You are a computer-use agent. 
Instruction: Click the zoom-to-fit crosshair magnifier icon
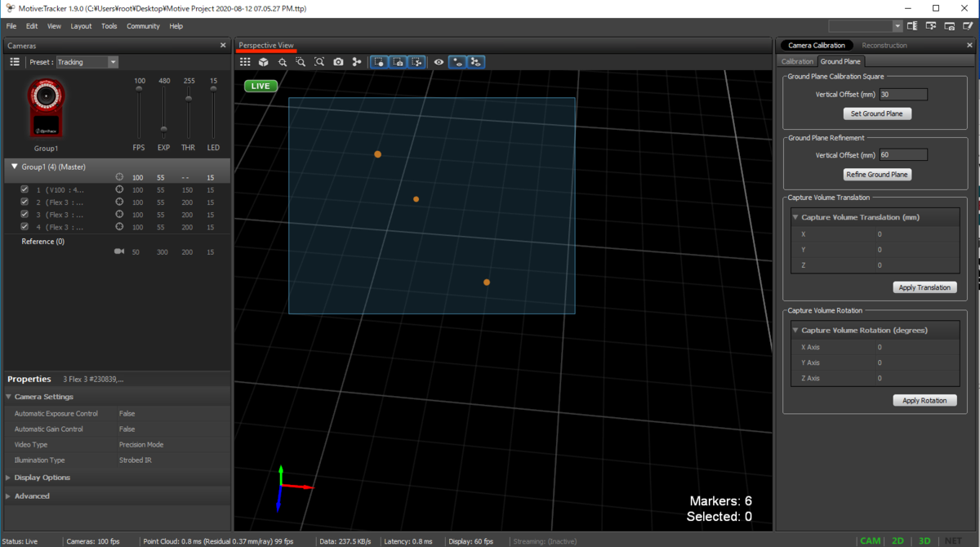pos(283,62)
